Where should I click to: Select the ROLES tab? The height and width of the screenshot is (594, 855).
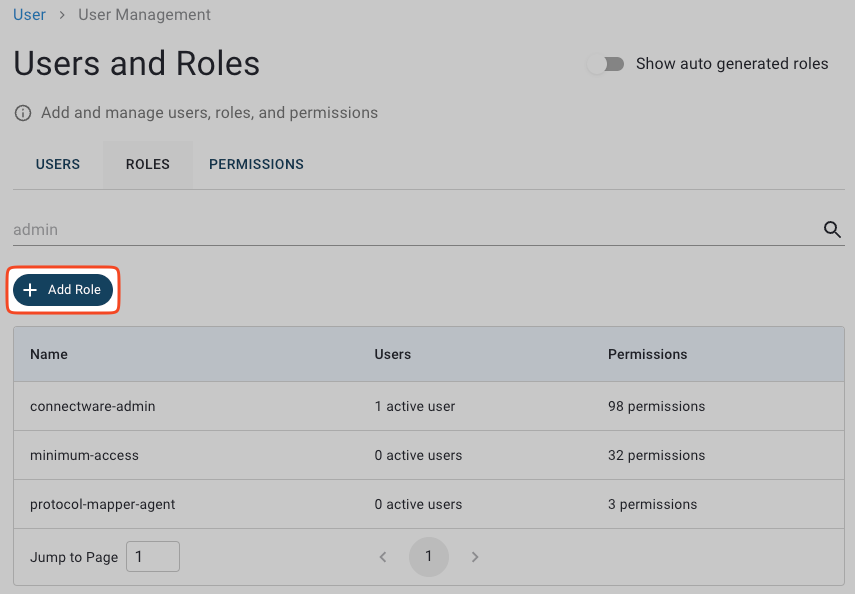(x=147, y=164)
